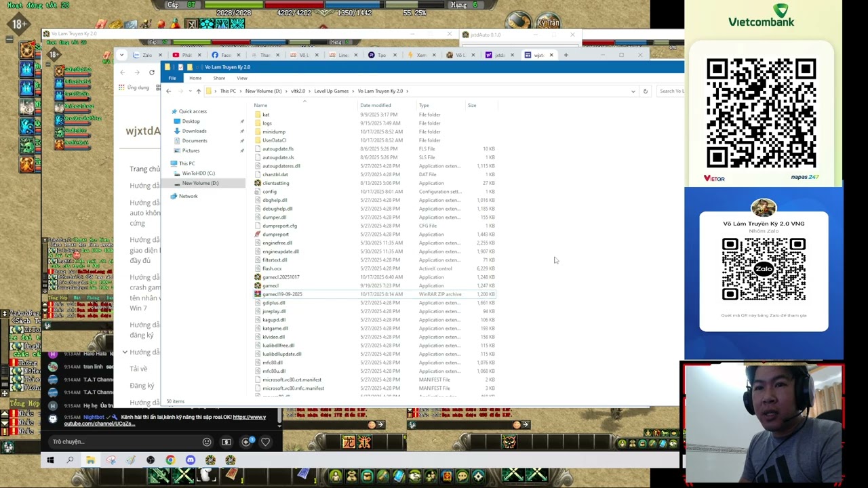The height and width of the screenshot is (488, 868).
Task: Open the UserDataCl folder
Action: (274, 140)
